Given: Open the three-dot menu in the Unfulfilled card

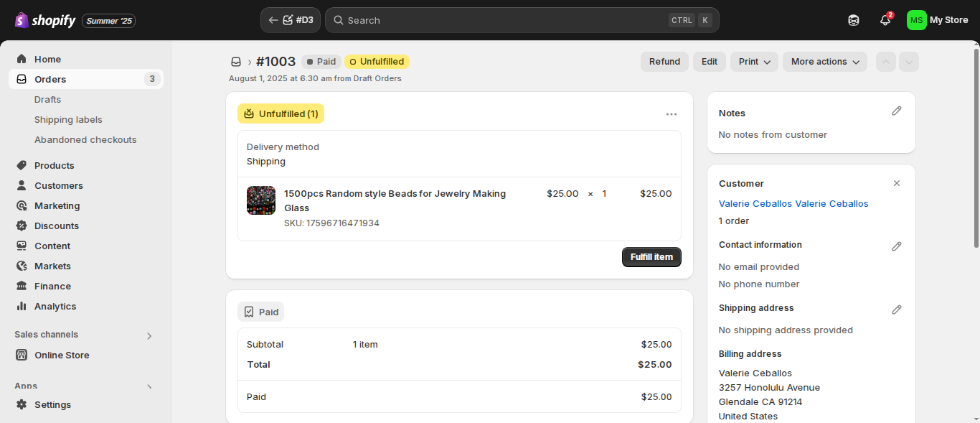Looking at the screenshot, I should coord(672,113).
